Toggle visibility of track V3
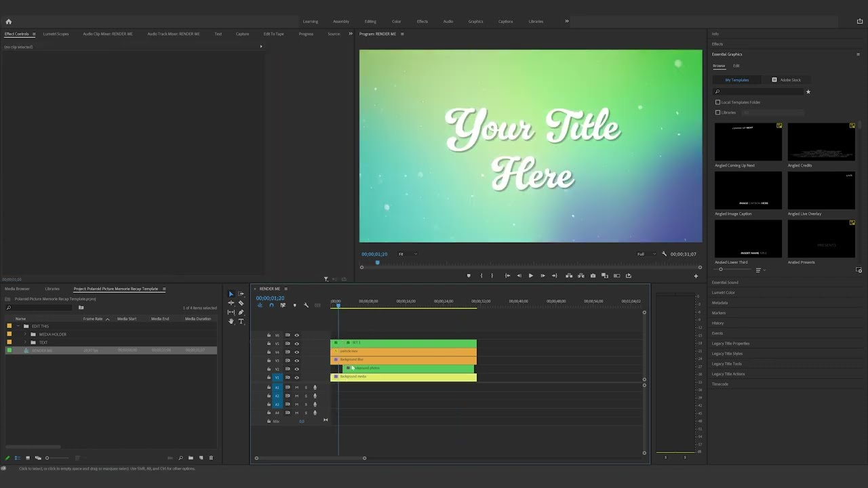Image resolution: width=868 pixels, height=488 pixels. point(296,361)
